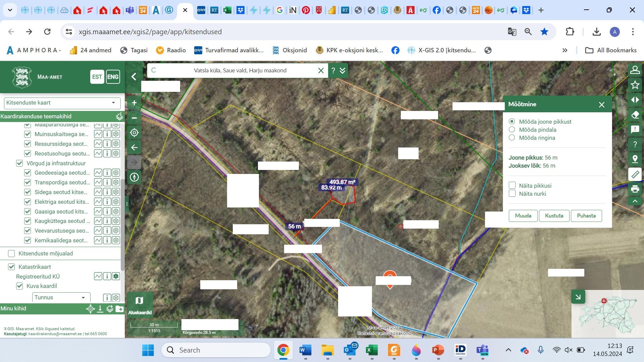Click the compass north orientation icon

click(x=134, y=177)
